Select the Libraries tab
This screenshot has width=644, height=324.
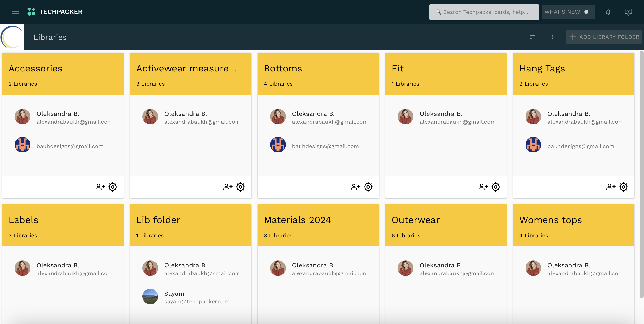coord(50,37)
